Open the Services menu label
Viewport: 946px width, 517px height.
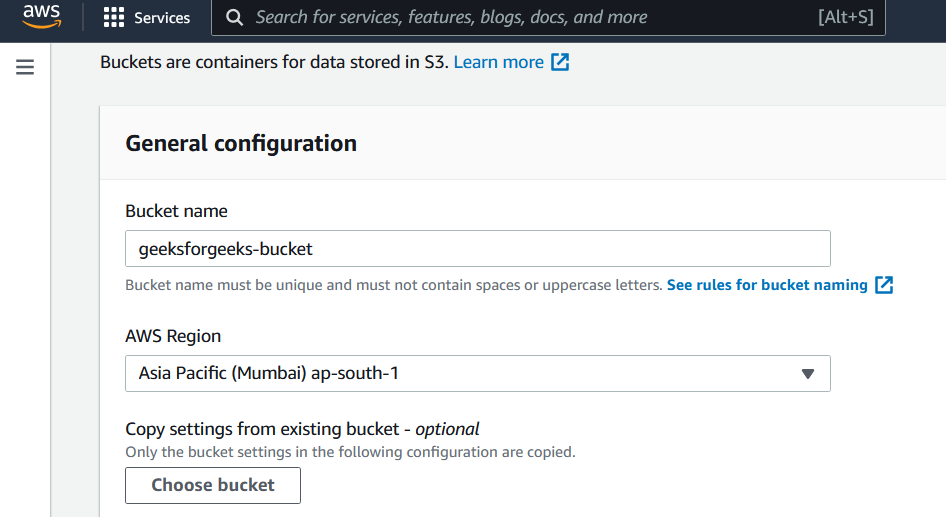click(x=162, y=18)
